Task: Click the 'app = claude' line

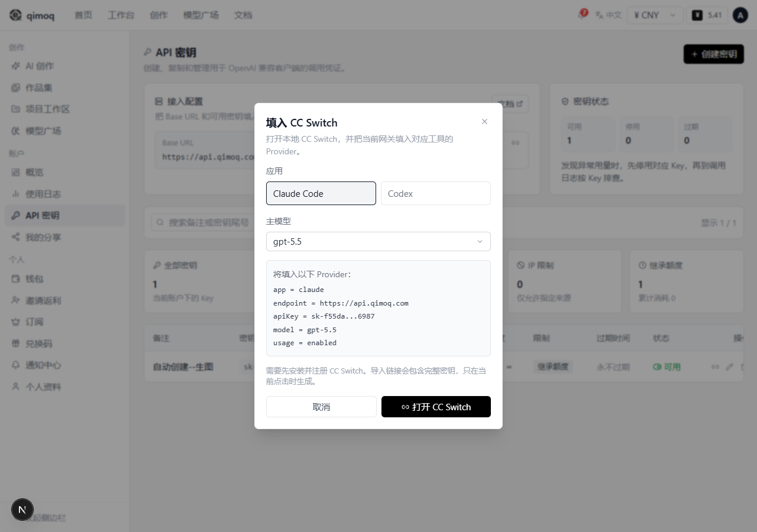Action: (x=299, y=290)
